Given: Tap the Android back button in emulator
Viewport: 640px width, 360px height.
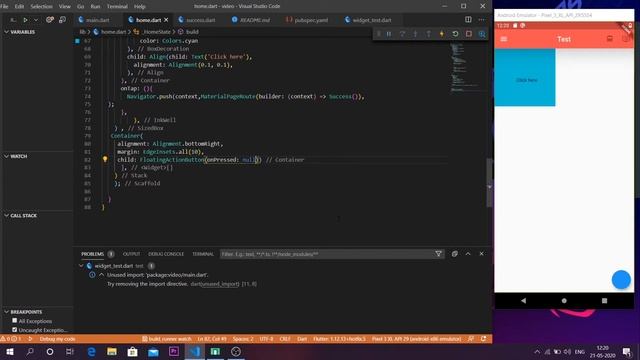Looking at the screenshot, I should tap(523, 301).
